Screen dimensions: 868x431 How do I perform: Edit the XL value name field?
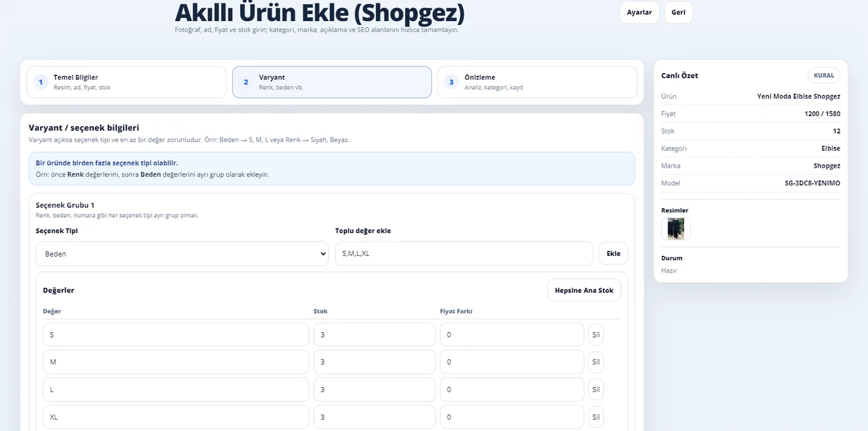[x=176, y=417]
